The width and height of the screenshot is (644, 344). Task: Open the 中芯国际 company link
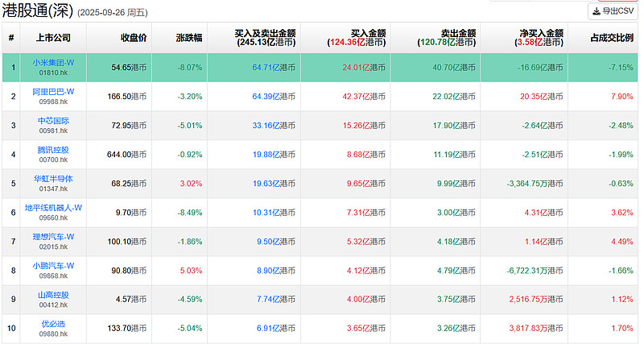(54, 120)
